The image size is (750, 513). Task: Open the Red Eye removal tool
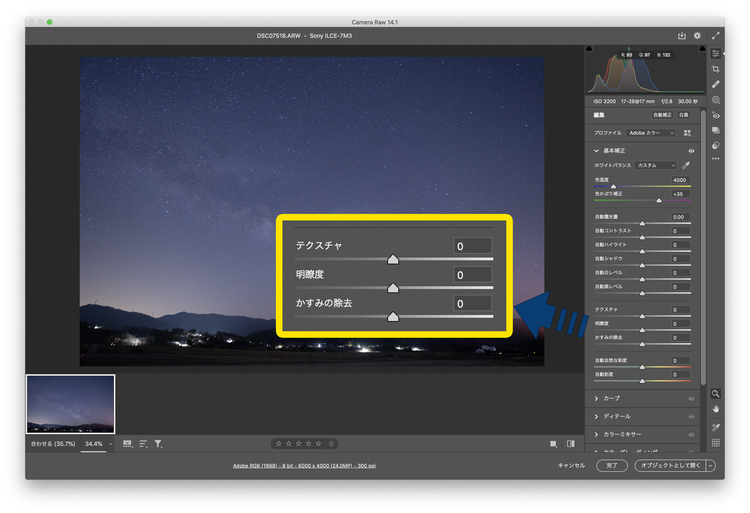716,116
